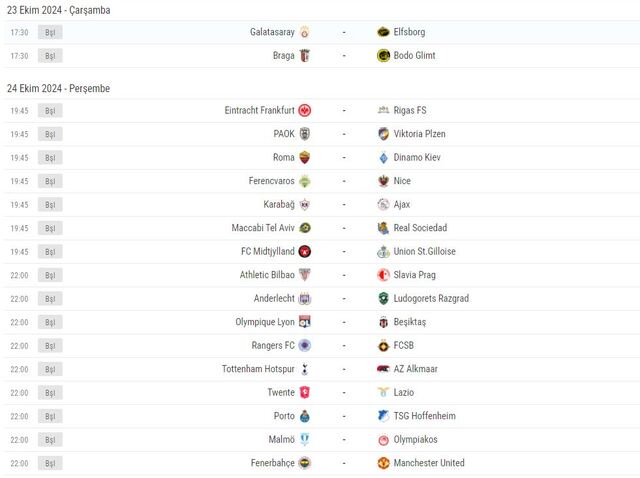Click the Bodo Glimt crest icon
This screenshot has height=478, width=640.
click(x=383, y=56)
